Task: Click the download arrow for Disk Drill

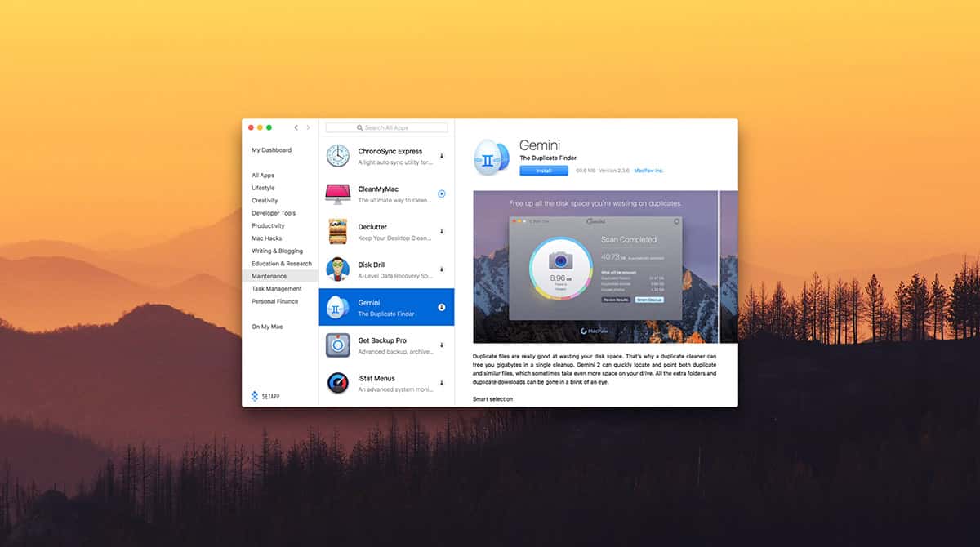Action: (442, 269)
